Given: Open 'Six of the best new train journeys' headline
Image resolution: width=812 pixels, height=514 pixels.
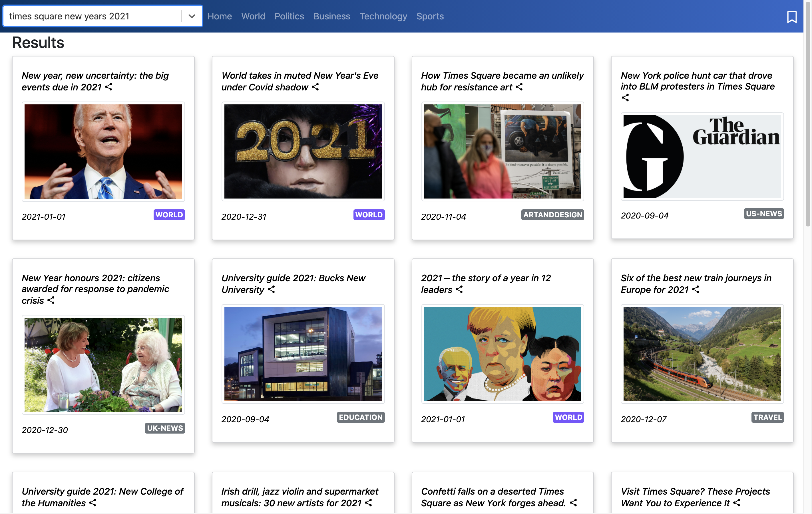Looking at the screenshot, I should (x=696, y=284).
